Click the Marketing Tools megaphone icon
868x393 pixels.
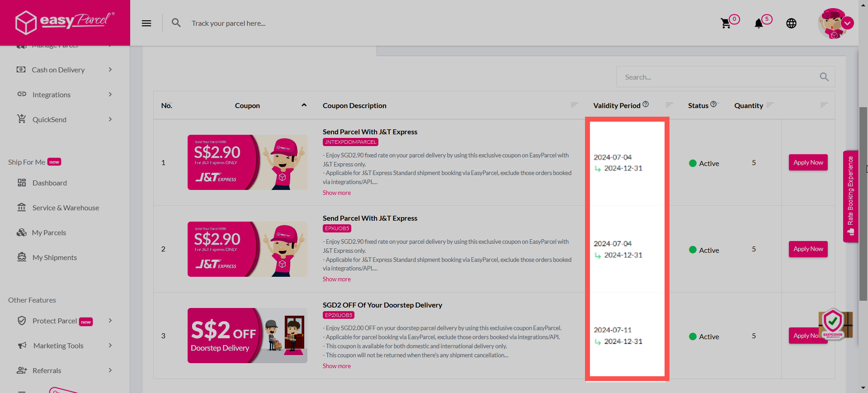click(x=22, y=346)
